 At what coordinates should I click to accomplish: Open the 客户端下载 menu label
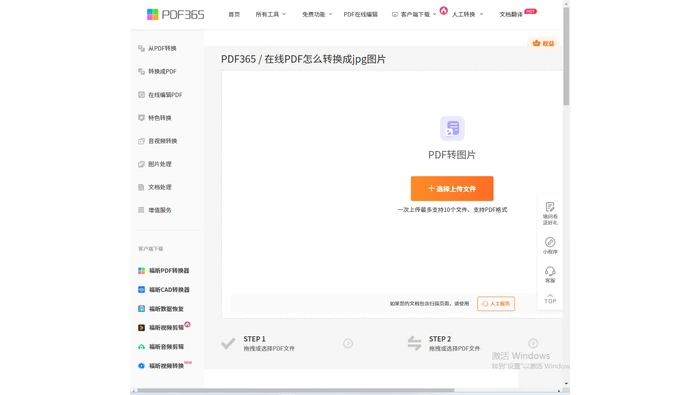click(x=415, y=14)
